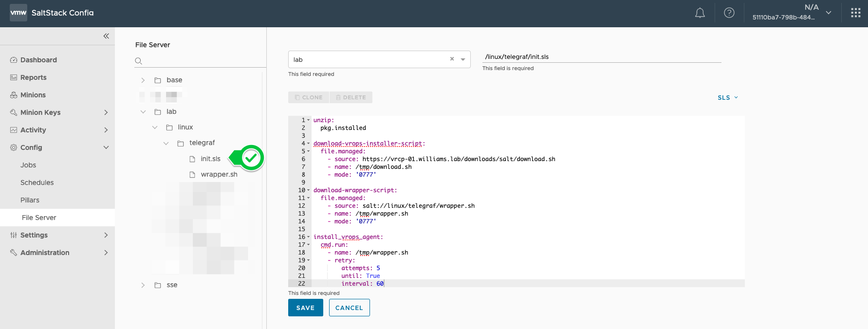Click the Settings sliders icon

[x=14, y=235]
